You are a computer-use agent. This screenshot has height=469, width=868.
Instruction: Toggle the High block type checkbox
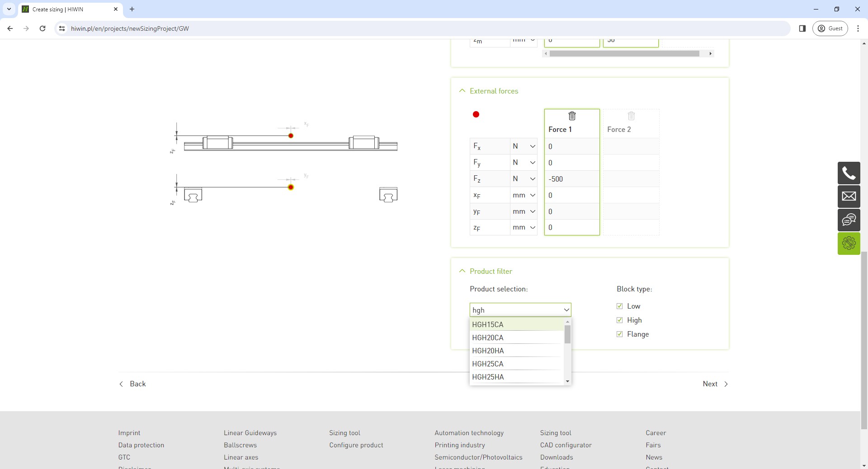pyautogui.click(x=619, y=320)
